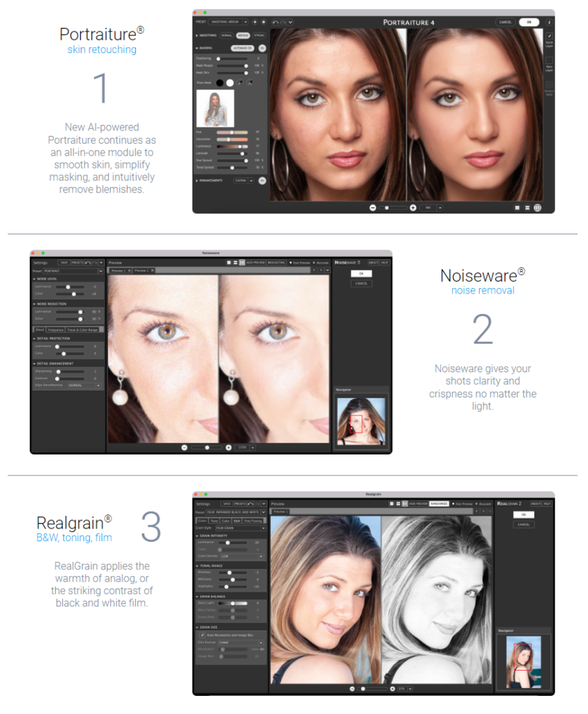Viewport: 588px width, 714px height.
Task: Click the undo arrow in Realgrain settings
Action: (250, 503)
